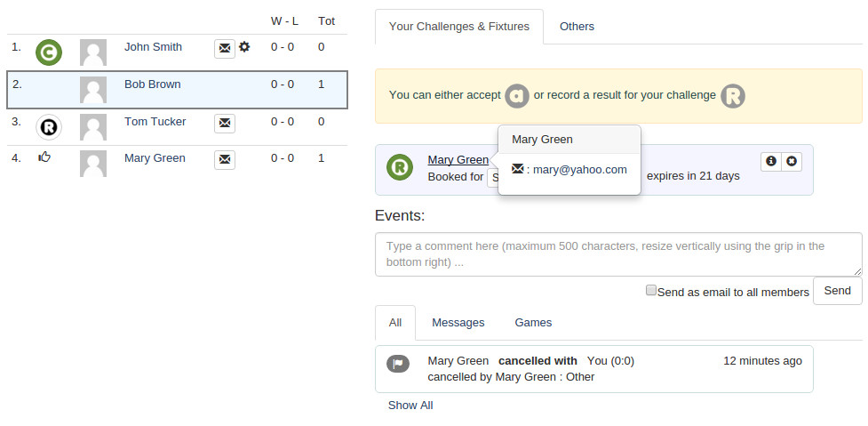Cancel the challenge with the X icon
This screenshot has width=868, height=426.
(792, 161)
